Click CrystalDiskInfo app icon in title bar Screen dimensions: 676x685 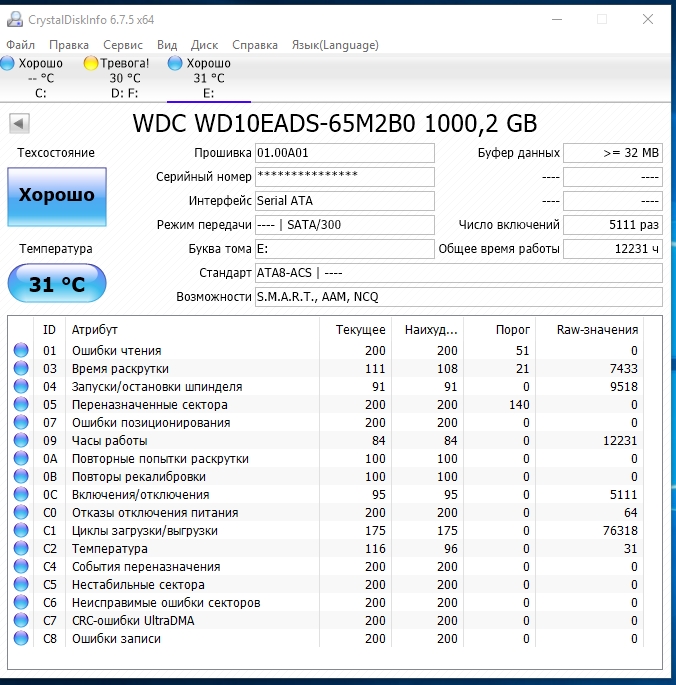[13, 19]
